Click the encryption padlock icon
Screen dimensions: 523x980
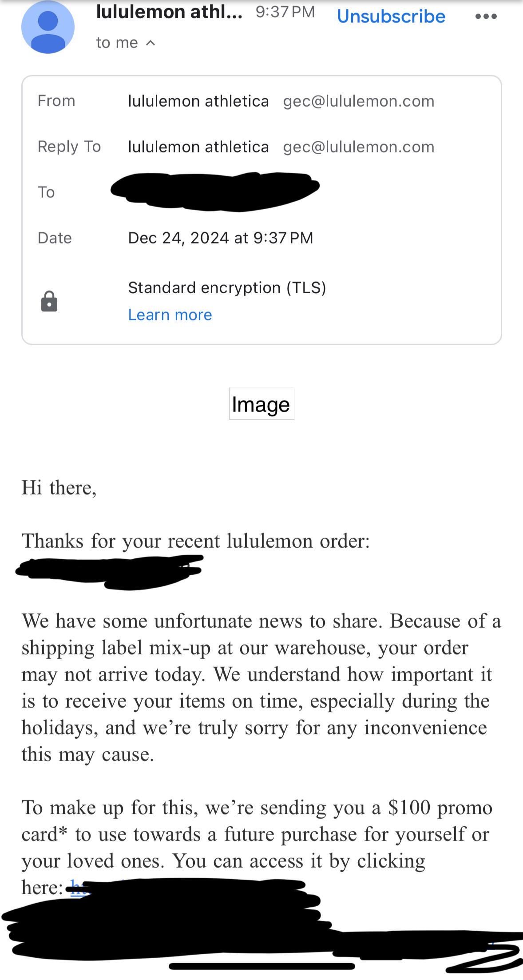[49, 301]
